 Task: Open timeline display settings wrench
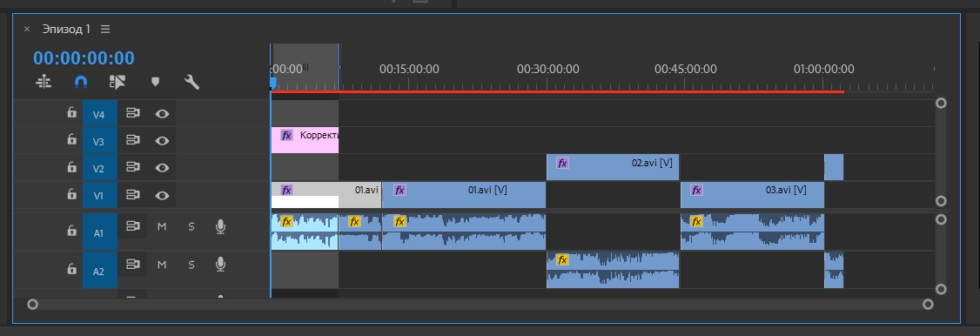(x=191, y=82)
